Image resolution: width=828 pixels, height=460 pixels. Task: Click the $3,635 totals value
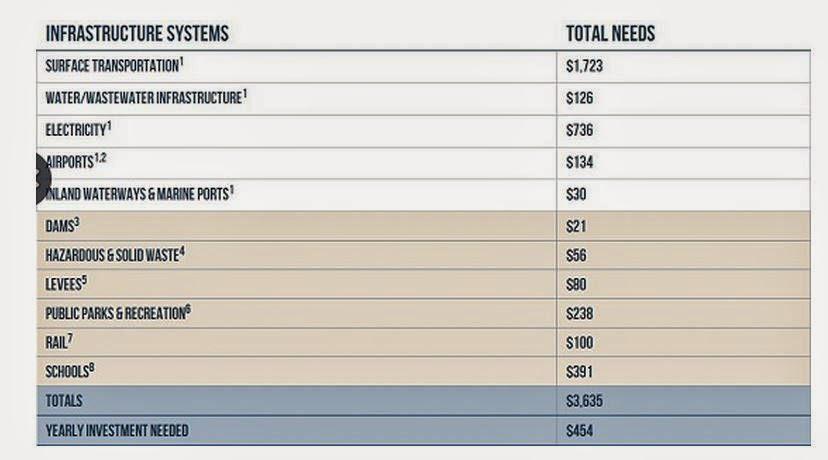(586, 401)
